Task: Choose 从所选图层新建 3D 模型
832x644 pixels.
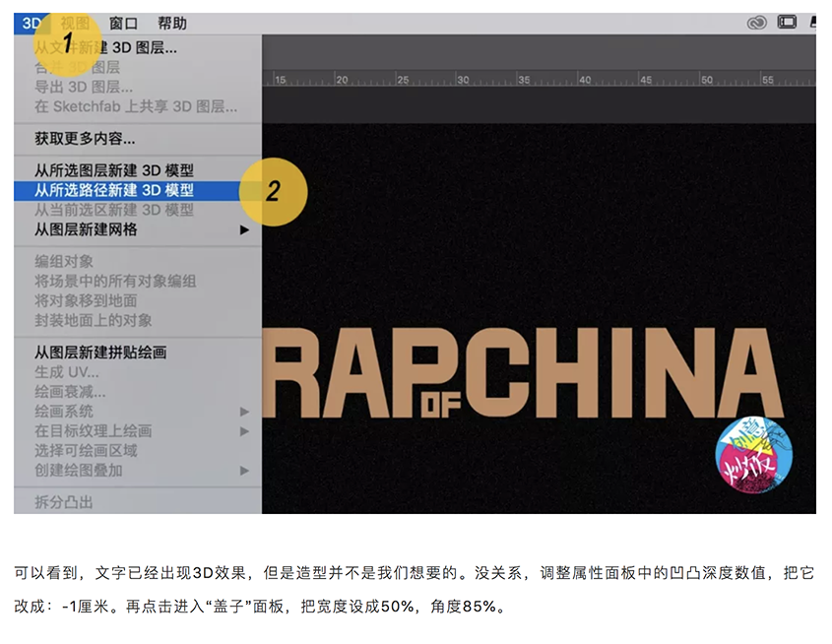Action: (x=114, y=170)
